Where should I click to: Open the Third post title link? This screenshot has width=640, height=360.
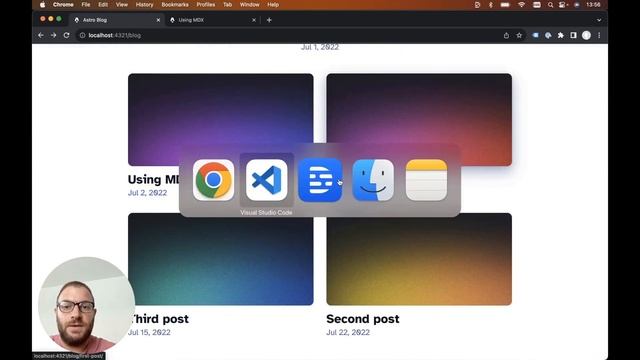pos(158,319)
